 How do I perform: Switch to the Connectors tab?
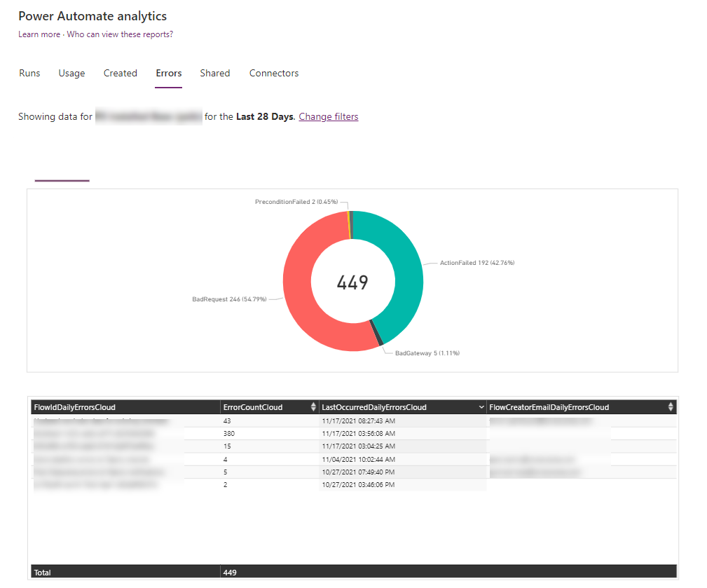tap(274, 73)
